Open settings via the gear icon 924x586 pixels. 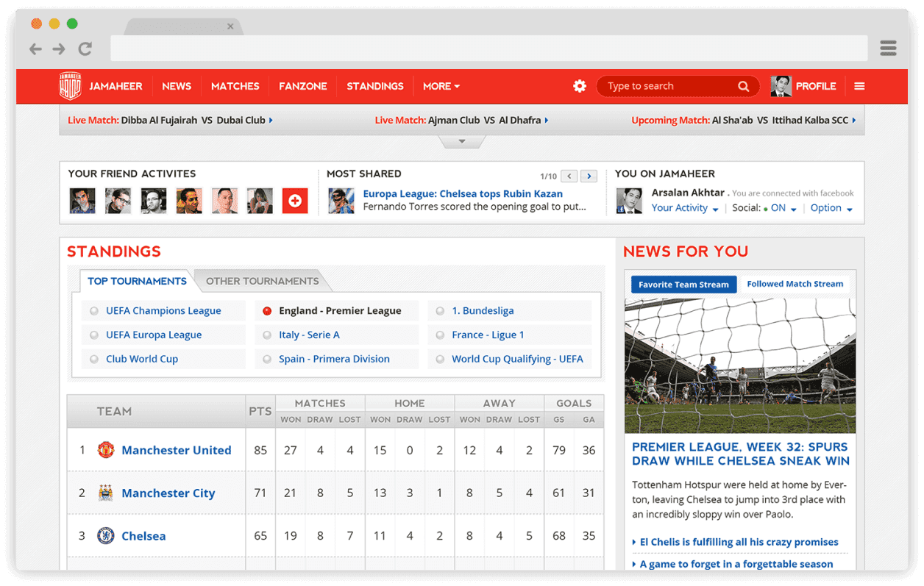580,86
